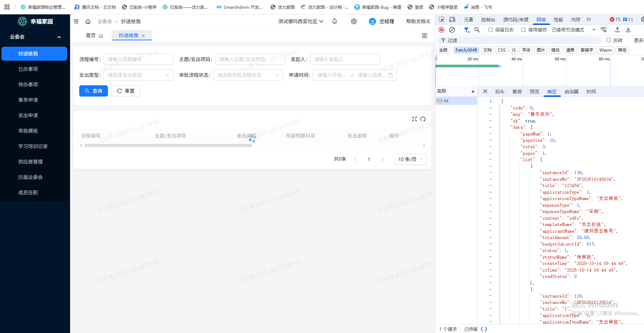Image resolution: width=644 pixels, height=333 pixels.
Task: Change page size via 10 条/页 dropdown
Action: point(410,159)
